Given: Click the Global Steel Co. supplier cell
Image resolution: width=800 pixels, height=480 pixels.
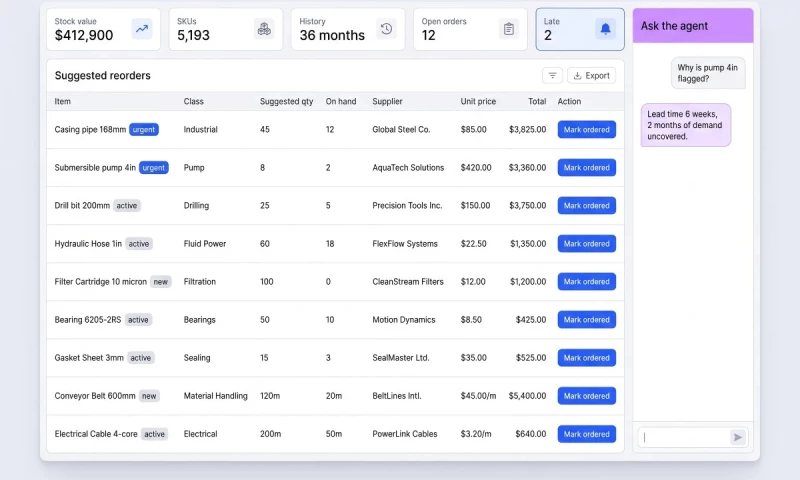Looking at the screenshot, I should [401, 130].
